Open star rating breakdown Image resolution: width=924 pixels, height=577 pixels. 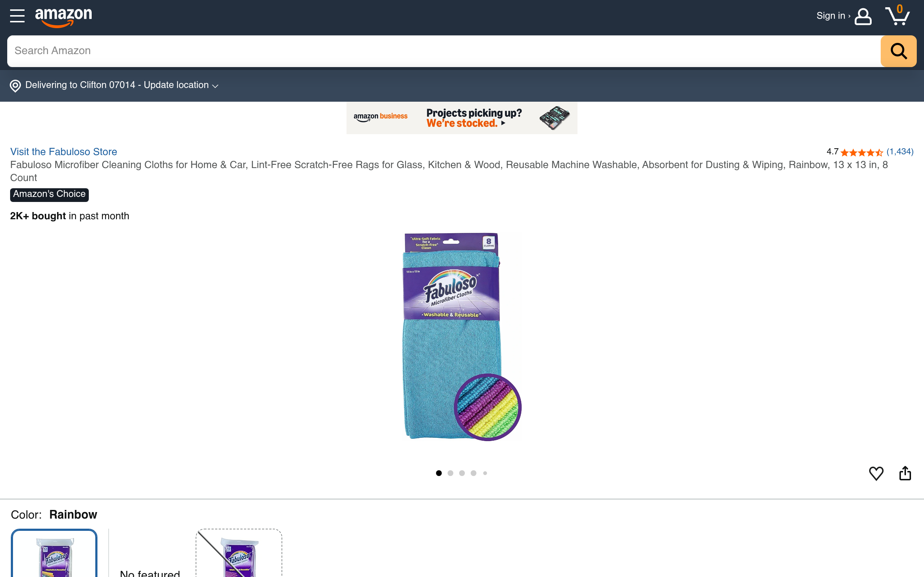tap(862, 152)
